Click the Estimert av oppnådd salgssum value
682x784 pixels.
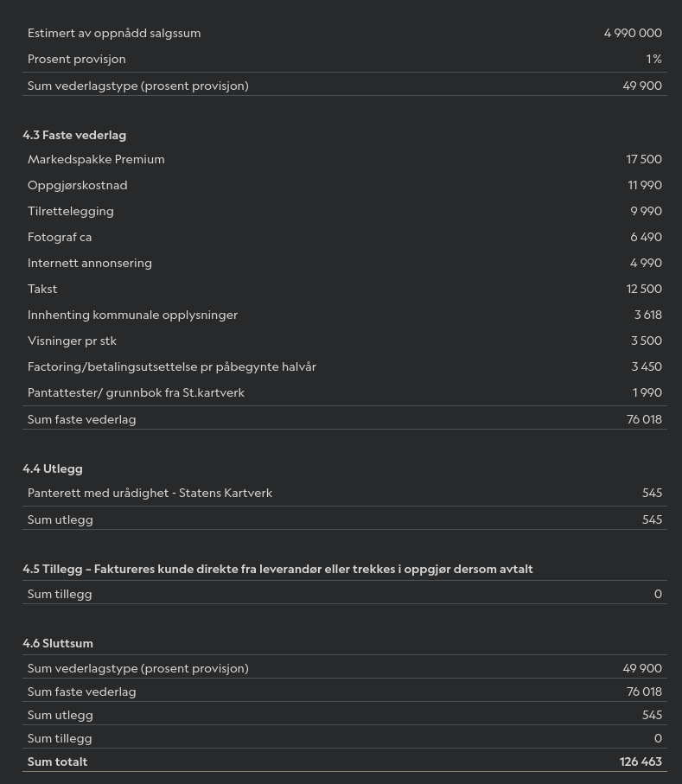click(x=633, y=33)
